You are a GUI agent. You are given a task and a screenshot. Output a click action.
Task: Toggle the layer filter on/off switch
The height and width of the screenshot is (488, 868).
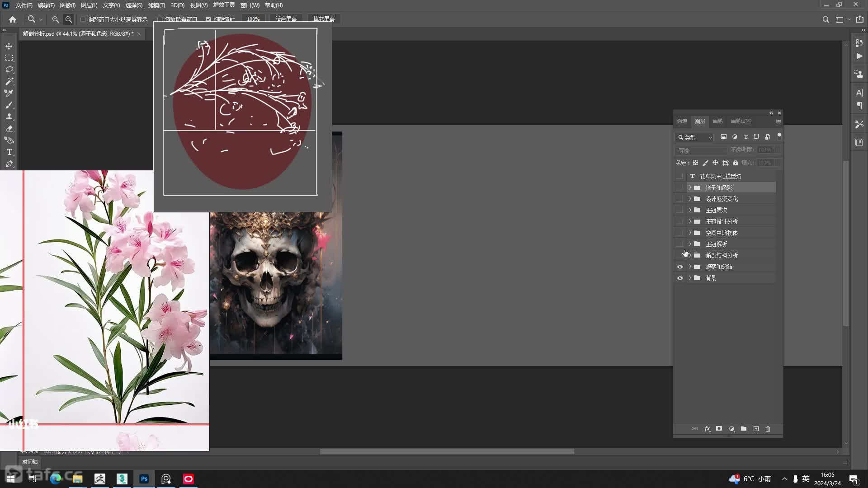pos(779,136)
